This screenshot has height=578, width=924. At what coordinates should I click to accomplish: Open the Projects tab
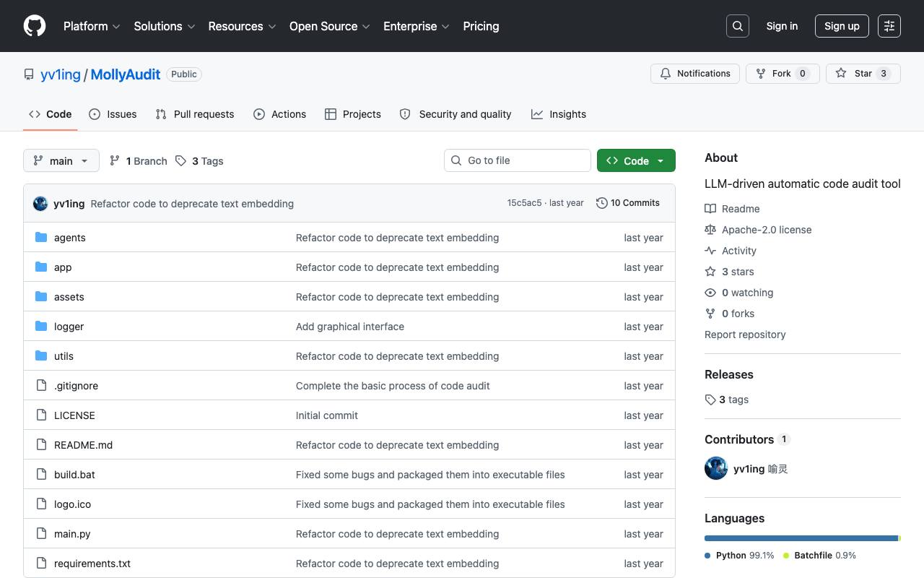click(x=353, y=114)
